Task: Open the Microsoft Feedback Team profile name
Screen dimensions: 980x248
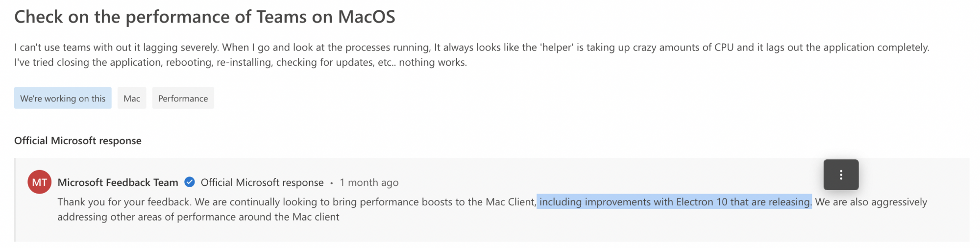Action: [x=118, y=182]
